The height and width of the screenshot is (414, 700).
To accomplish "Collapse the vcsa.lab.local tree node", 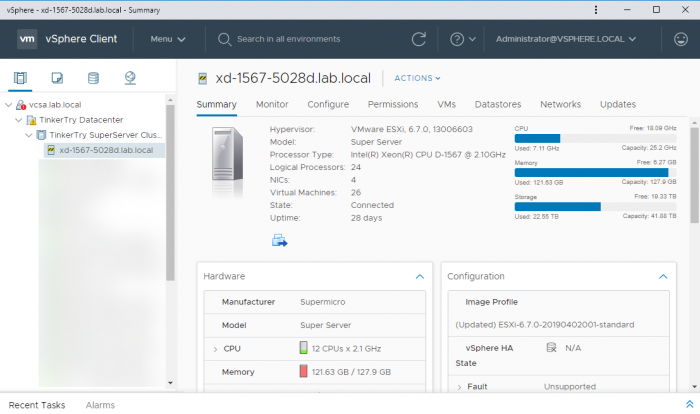I will tap(8, 105).
